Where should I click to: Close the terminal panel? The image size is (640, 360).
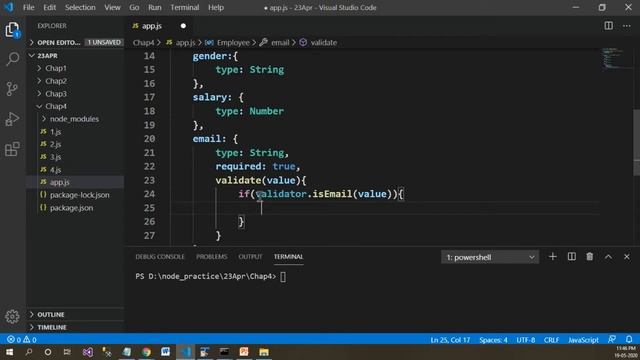point(627,257)
